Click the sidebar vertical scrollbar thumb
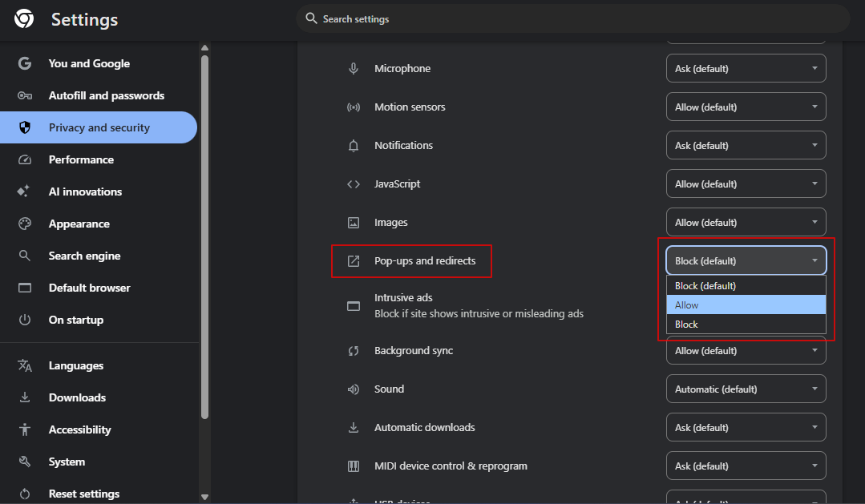Image resolution: width=865 pixels, height=504 pixels. coord(204,237)
